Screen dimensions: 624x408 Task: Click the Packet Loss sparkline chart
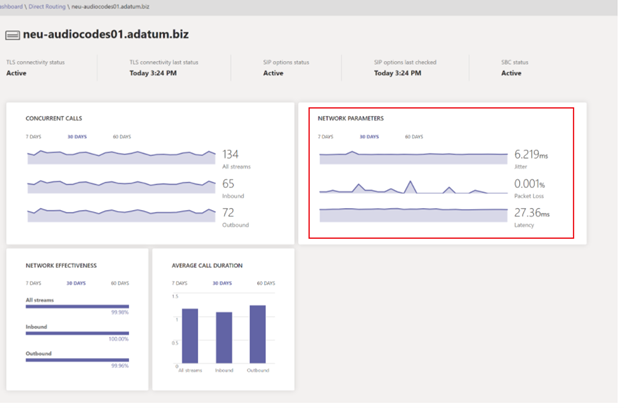coord(413,187)
